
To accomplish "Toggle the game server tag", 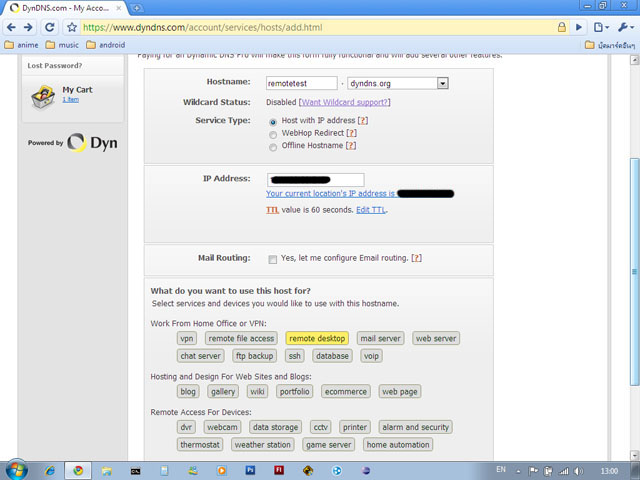I will pos(329,445).
